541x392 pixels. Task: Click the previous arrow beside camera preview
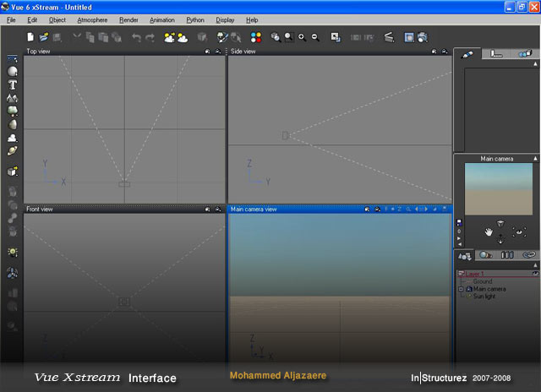[459, 244]
